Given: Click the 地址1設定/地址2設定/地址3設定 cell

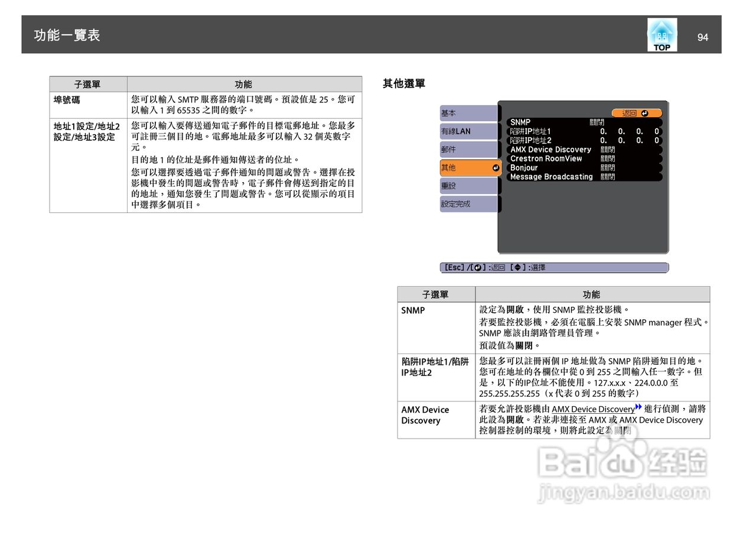Looking at the screenshot, I should 89,166.
